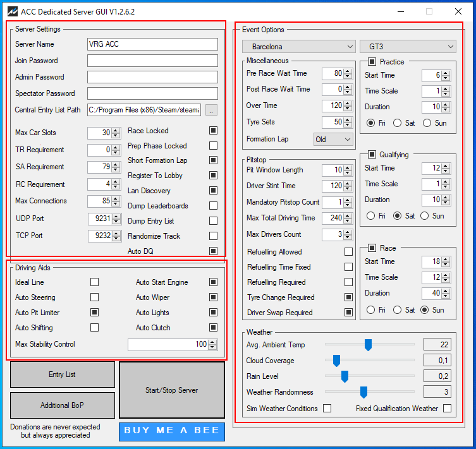This screenshot has height=449, width=476.
Task: Expand the GT3 car class dropdown
Action: (x=408, y=47)
